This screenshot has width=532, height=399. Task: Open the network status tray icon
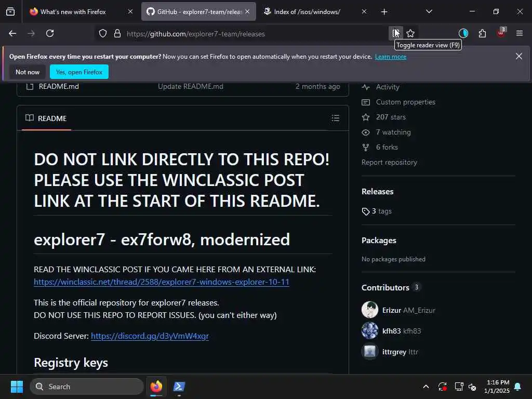pyautogui.click(x=459, y=387)
